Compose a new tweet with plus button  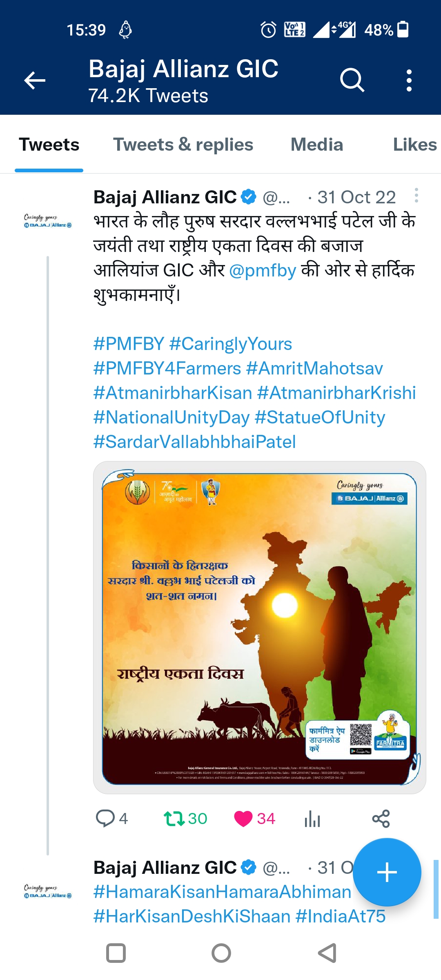click(x=387, y=872)
